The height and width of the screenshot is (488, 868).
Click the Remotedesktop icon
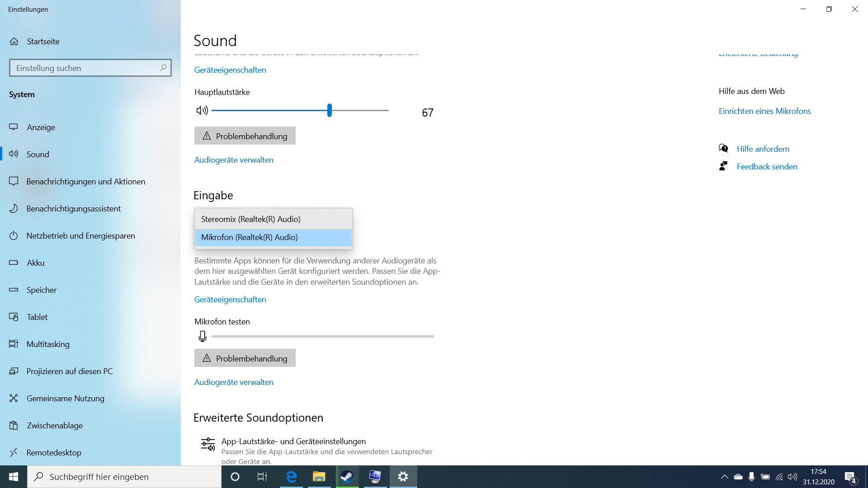[x=14, y=452]
